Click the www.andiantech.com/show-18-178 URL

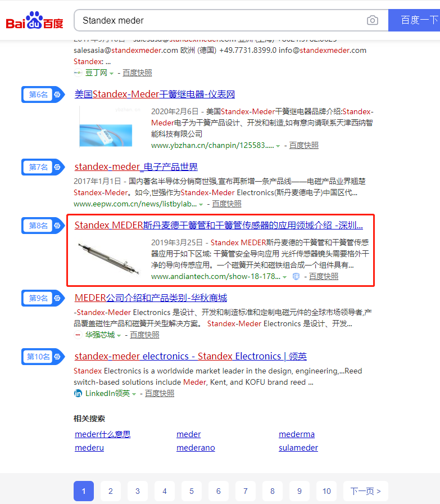coord(216,277)
